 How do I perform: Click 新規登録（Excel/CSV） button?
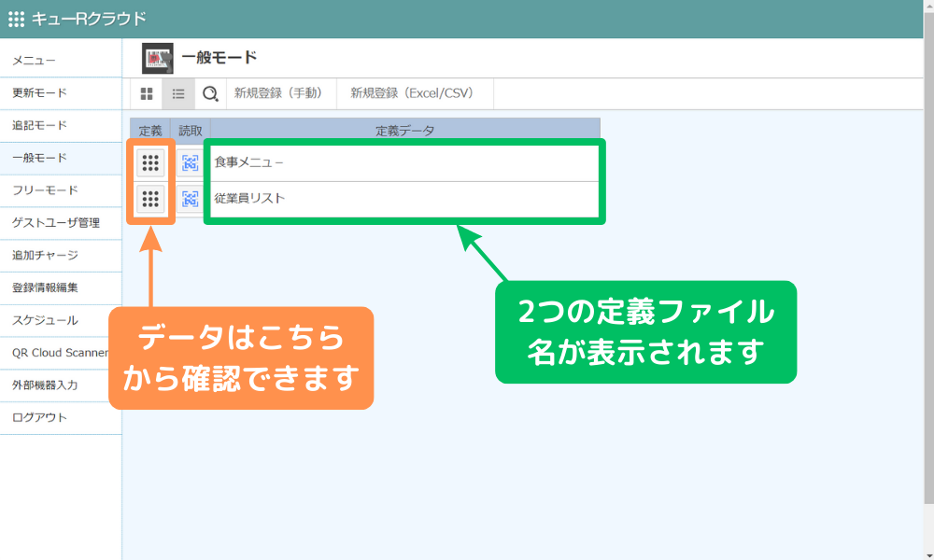[416, 93]
